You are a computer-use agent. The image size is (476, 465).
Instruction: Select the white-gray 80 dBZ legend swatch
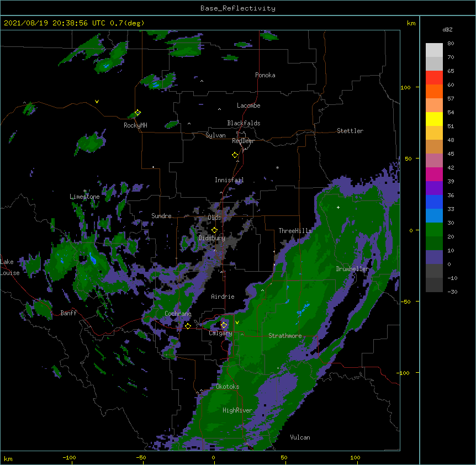[434, 50]
